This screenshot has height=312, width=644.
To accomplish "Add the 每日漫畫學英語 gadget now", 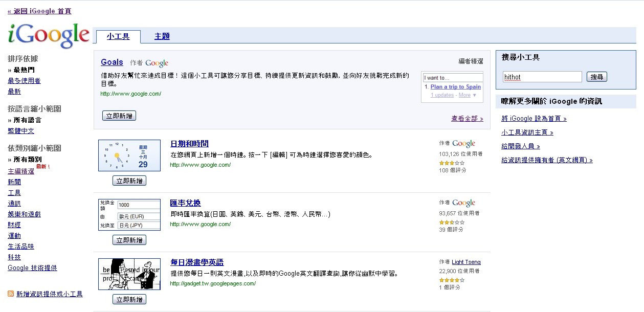I will pyautogui.click(x=129, y=299).
